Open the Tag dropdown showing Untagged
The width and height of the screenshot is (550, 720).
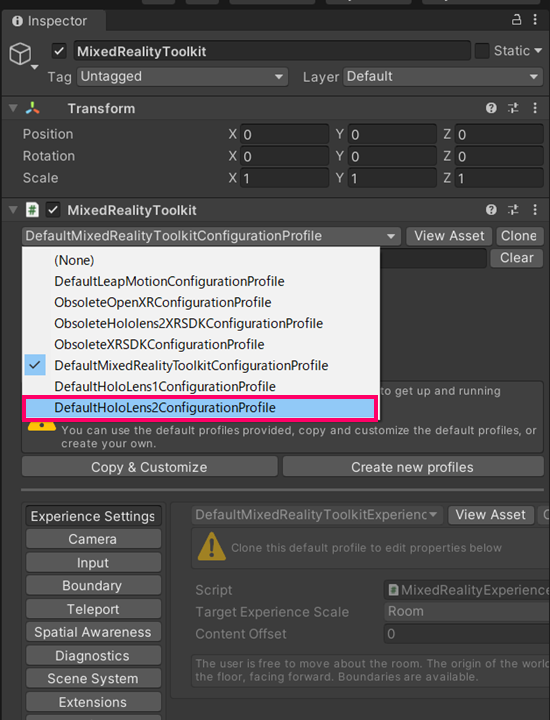pyautogui.click(x=183, y=77)
